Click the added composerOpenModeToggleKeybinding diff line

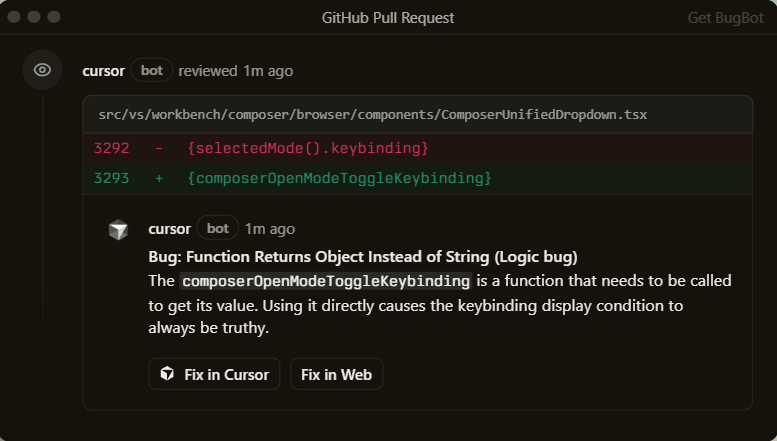click(x=339, y=178)
